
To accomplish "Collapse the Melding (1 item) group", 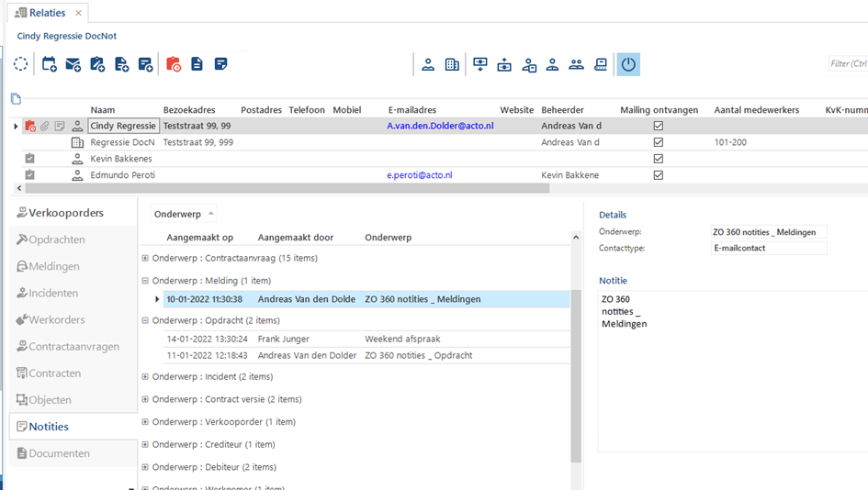I will point(145,281).
